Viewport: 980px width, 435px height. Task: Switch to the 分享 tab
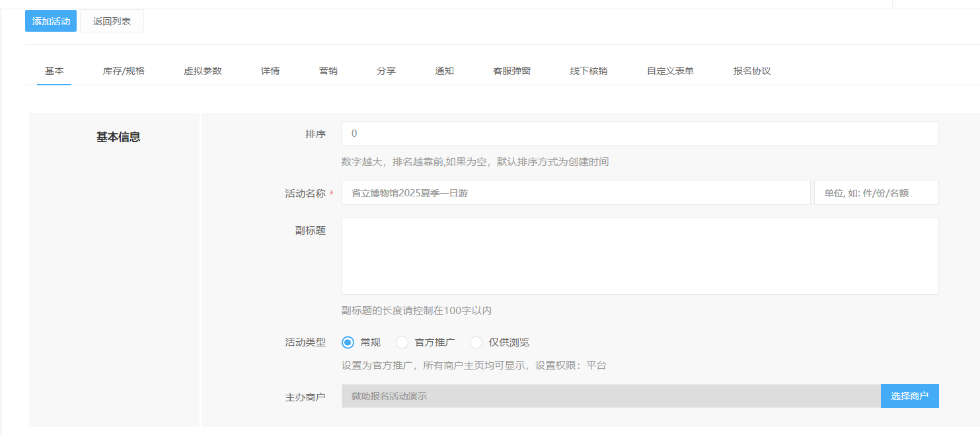(x=386, y=71)
